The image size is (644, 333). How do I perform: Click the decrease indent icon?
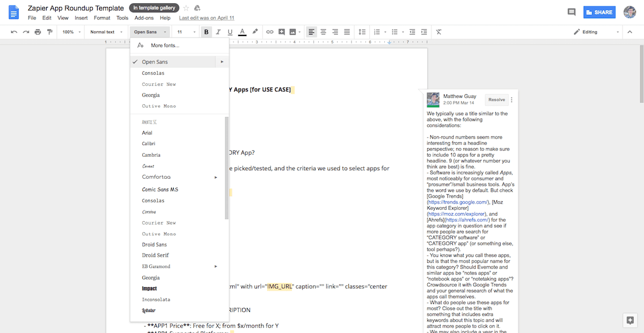(412, 32)
